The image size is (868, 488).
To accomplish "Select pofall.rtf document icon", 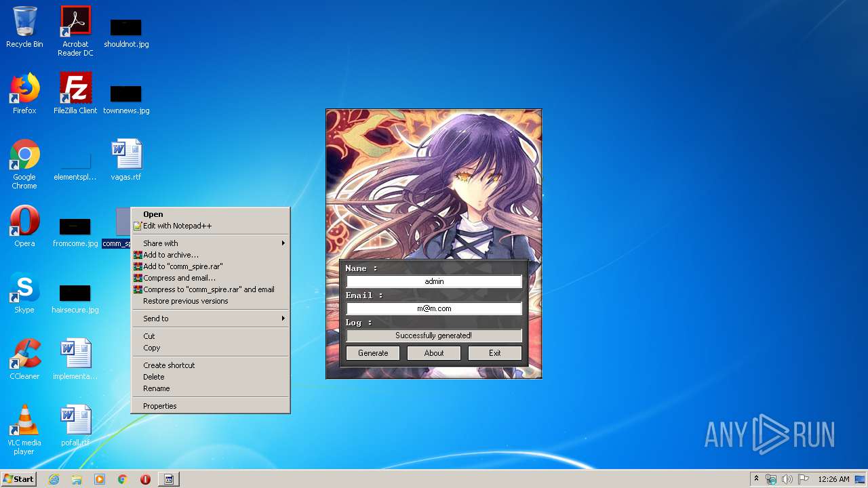I will 75,426.
